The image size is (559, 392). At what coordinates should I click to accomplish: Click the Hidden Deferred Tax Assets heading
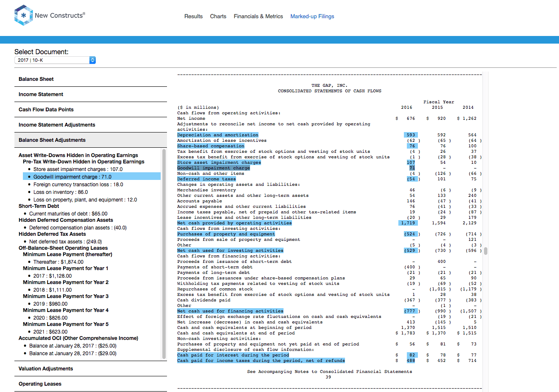[x=52, y=234]
